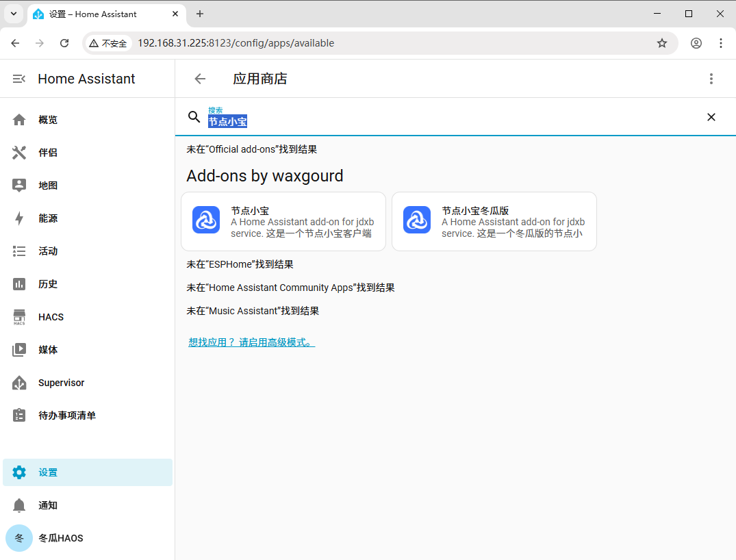736x560 pixels.
Task: Open 待办事项清单 to-do lists
Action: tap(88, 416)
